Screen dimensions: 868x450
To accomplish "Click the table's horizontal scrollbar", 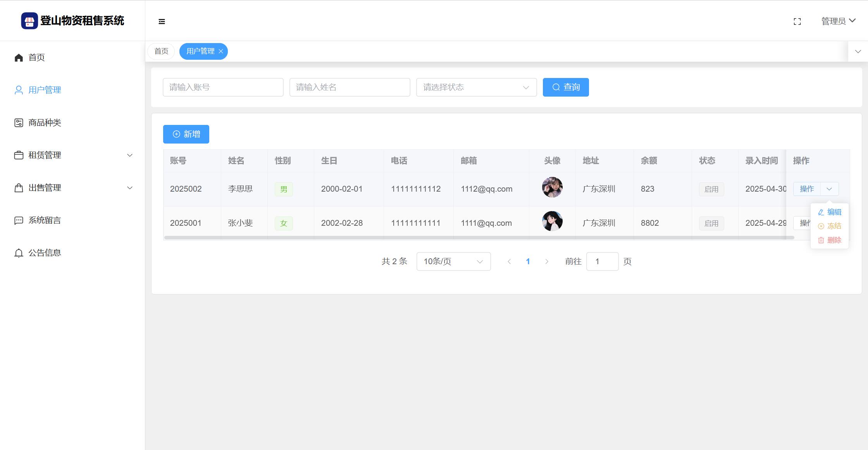I will [x=479, y=237].
